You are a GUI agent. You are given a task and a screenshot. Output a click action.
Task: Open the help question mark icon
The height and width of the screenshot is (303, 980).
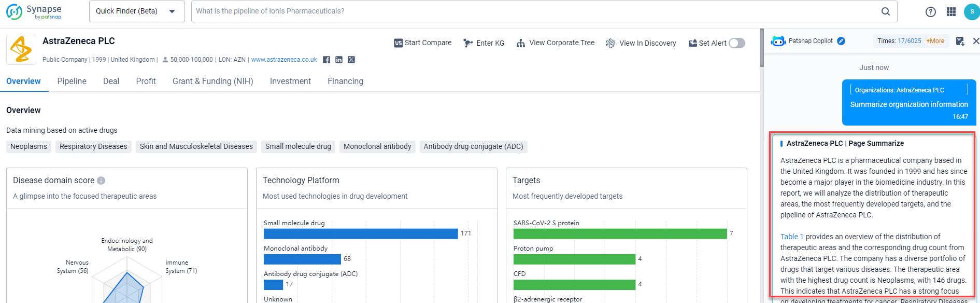[x=931, y=11]
